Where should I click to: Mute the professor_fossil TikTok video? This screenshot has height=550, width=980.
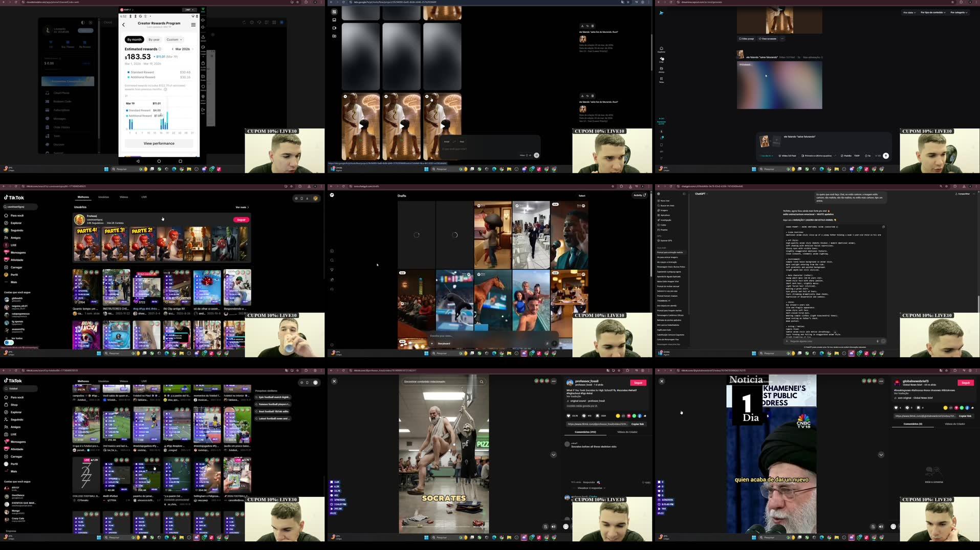tap(553, 526)
